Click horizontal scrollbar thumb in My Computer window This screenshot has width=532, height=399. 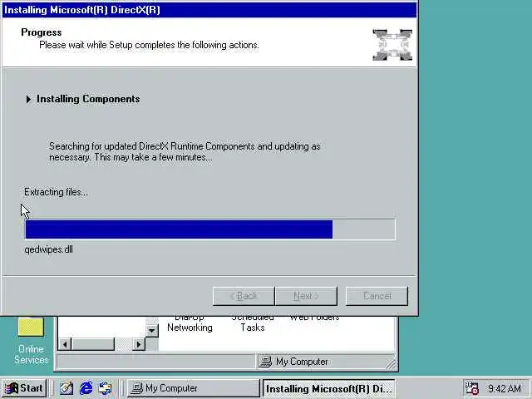(x=93, y=344)
